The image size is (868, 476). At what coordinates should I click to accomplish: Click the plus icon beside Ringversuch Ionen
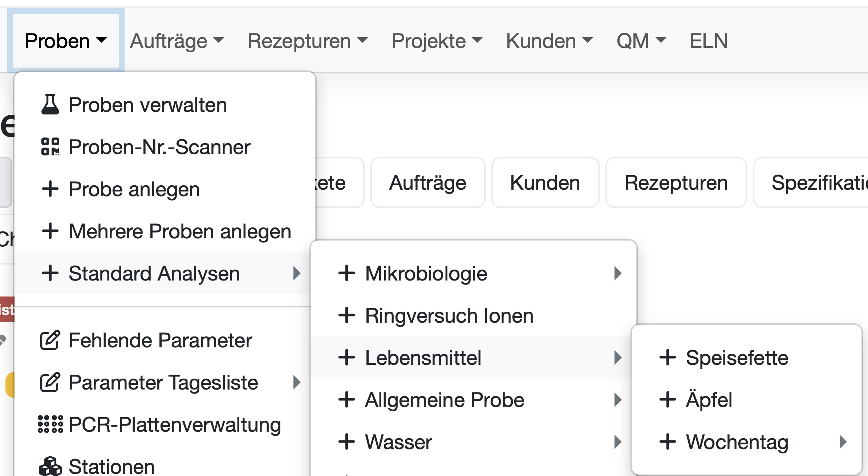click(x=346, y=315)
